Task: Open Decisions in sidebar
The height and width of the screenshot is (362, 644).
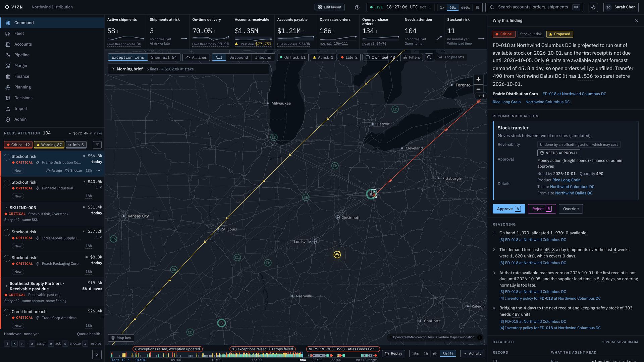Action: tap(52, 98)
